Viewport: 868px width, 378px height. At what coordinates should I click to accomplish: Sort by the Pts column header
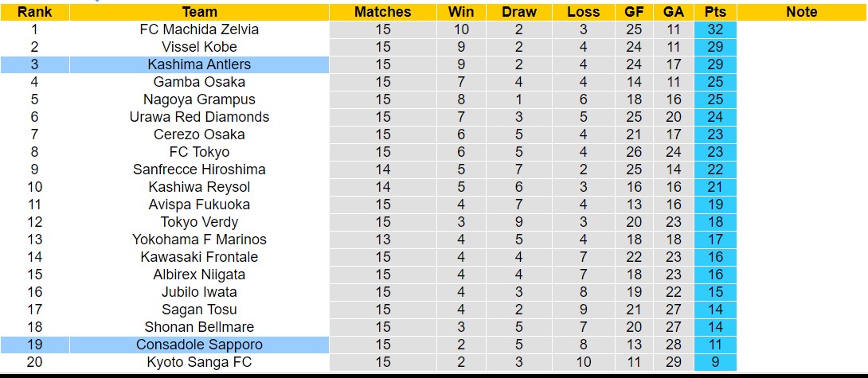tap(714, 12)
